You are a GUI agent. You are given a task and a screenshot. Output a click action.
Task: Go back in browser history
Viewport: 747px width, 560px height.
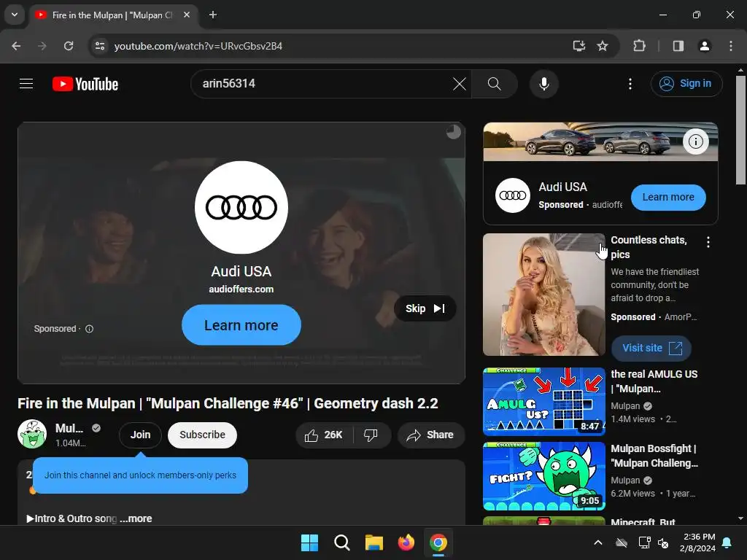point(16,46)
